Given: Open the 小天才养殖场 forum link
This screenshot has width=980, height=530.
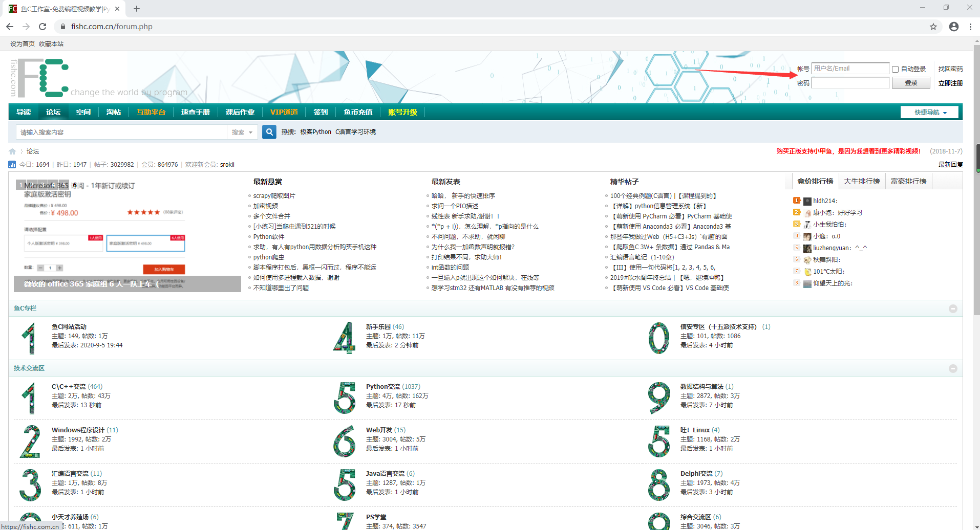Looking at the screenshot, I should (70, 517).
